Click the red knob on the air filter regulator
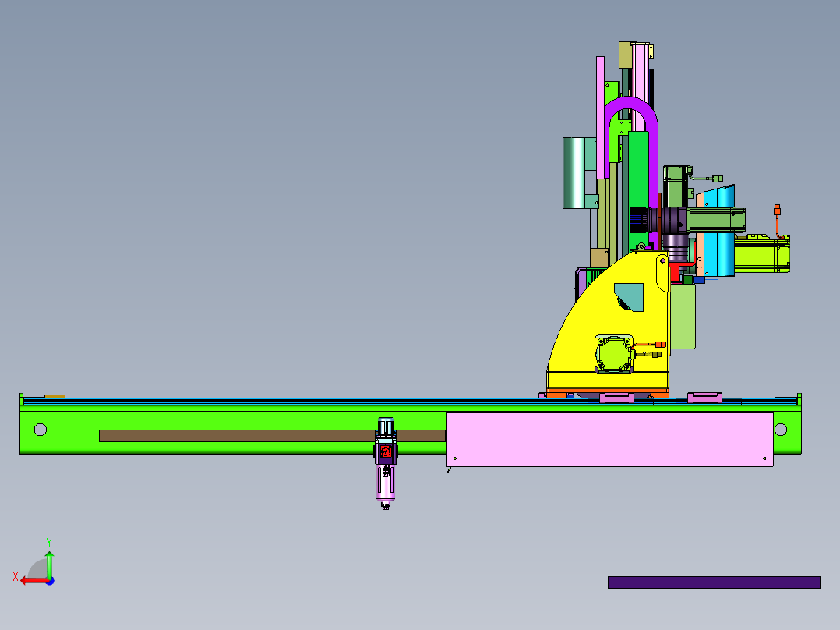840x630 pixels. click(385, 453)
